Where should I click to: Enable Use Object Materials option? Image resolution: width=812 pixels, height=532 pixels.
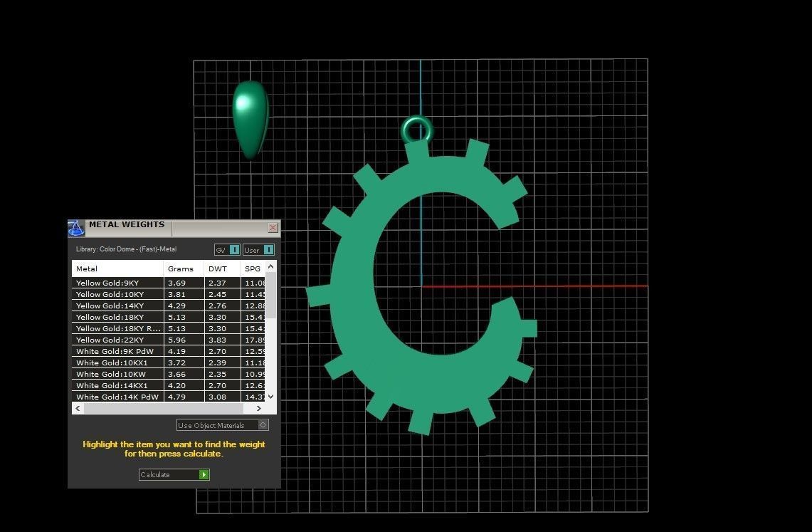tap(223, 425)
